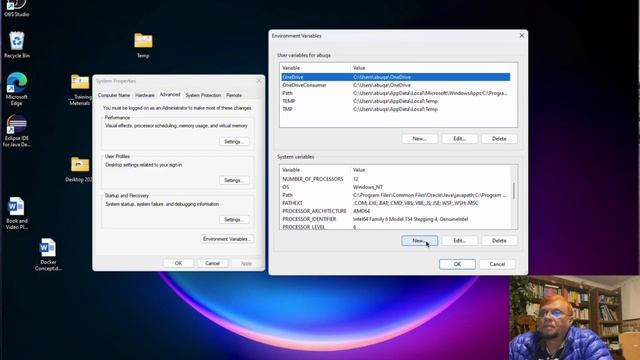Select Path row in User variables
640x360 pixels.
coord(396,93)
